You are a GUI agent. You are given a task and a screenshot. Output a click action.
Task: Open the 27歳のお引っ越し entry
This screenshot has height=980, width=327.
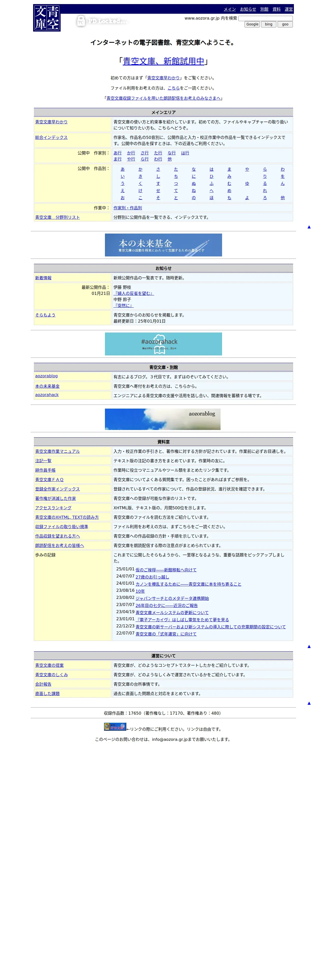[x=152, y=577]
